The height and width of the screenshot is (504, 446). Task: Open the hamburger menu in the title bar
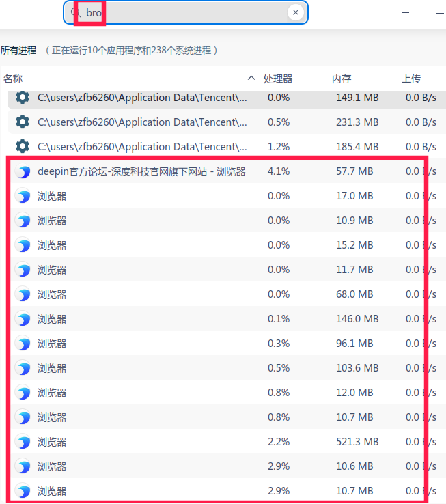click(406, 13)
